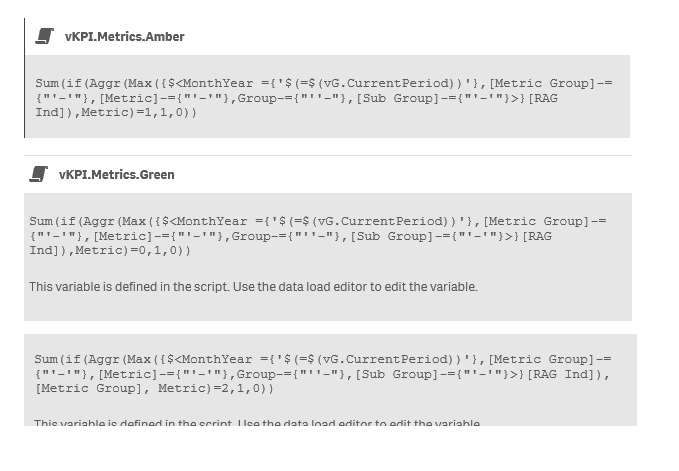Click the vertical selection bar left of Amber

25,78
